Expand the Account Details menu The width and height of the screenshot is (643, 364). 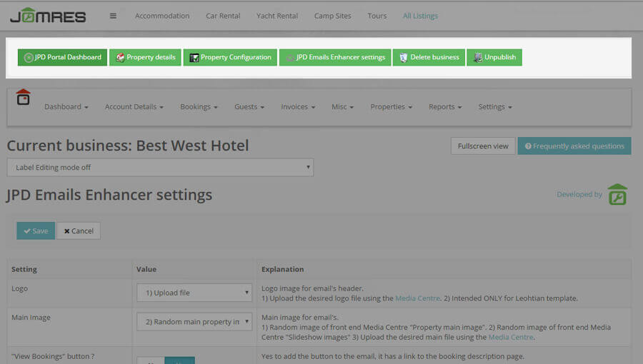(x=134, y=107)
